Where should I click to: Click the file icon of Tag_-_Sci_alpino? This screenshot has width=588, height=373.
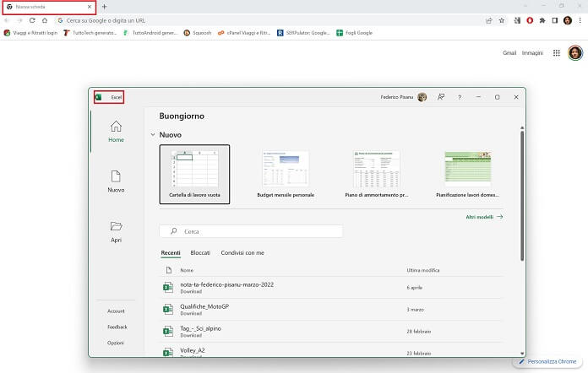pyautogui.click(x=168, y=331)
